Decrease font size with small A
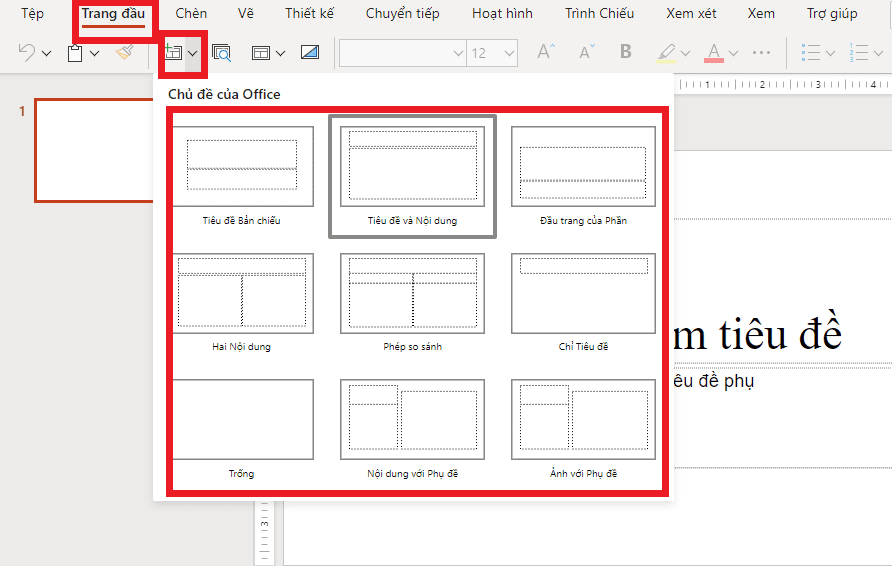892x566 pixels. (587, 52)
